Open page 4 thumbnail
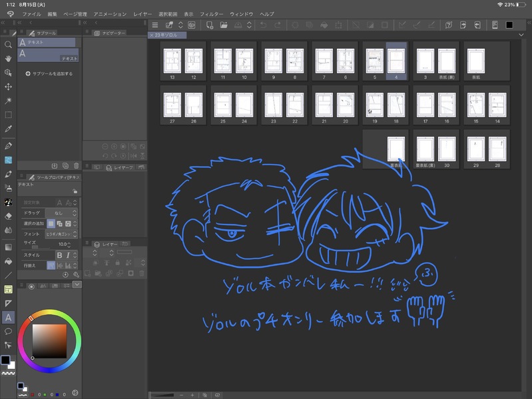 [396, 61]
